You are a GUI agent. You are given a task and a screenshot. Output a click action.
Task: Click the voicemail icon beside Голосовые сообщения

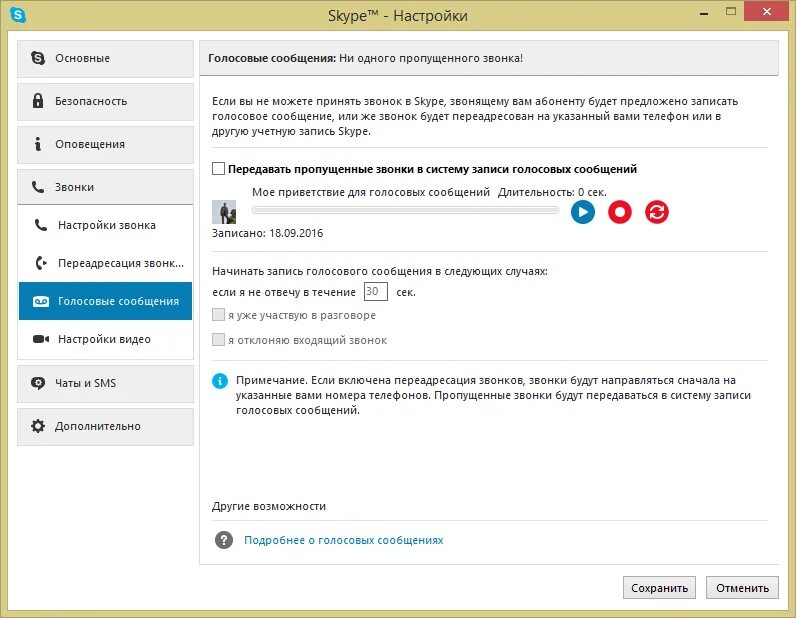pyautogui.click(x=41, y=301)
